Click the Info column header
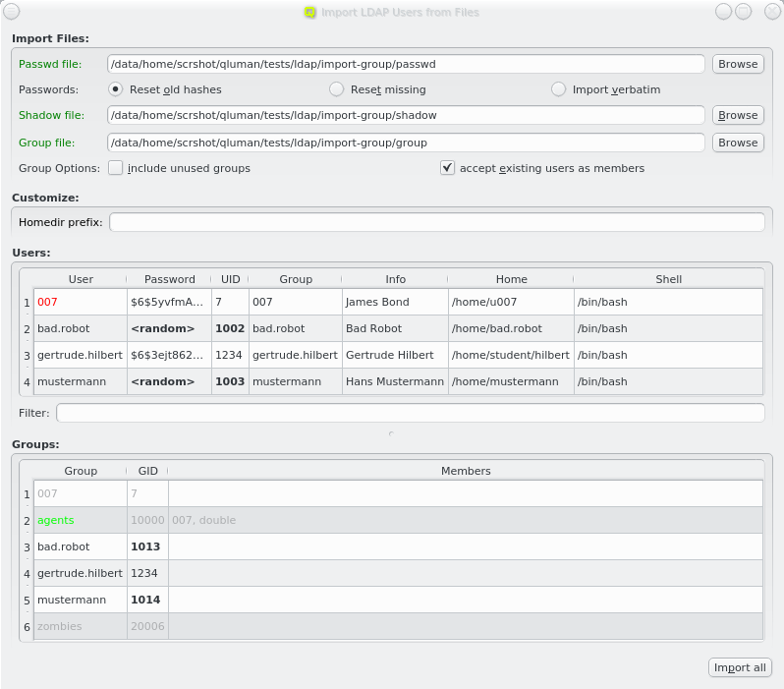The width and height of the screenshot is (784, 689). (x=395, y=279)
